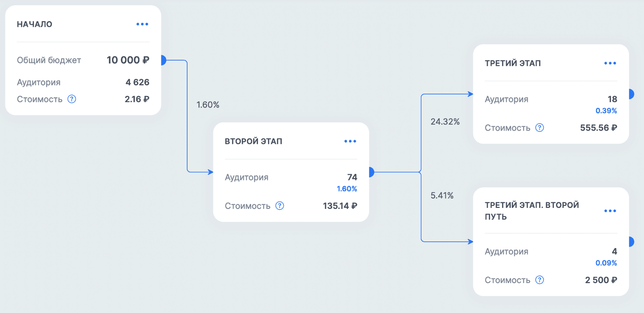Viewport: 644px width, 313px height.
Task: Click the blue 0.09% audience share
Action: tap(606, 263)
